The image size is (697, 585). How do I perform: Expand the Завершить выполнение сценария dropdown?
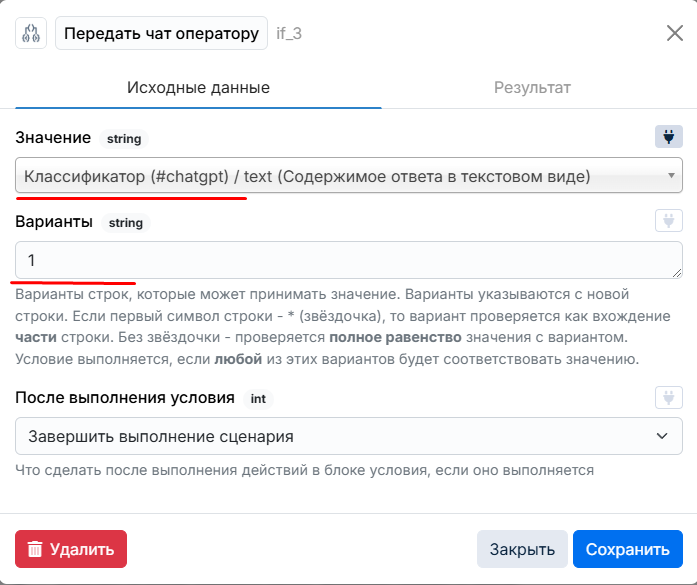click(349, 436)
